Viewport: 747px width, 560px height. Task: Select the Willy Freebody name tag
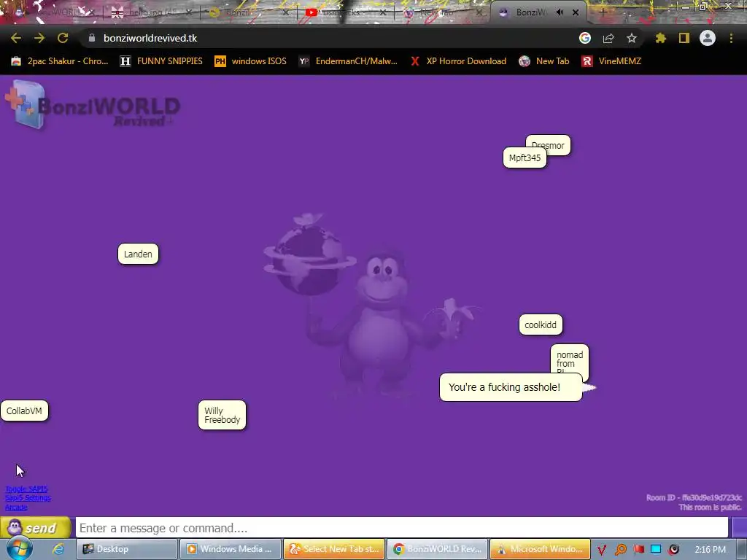(222, 415)
